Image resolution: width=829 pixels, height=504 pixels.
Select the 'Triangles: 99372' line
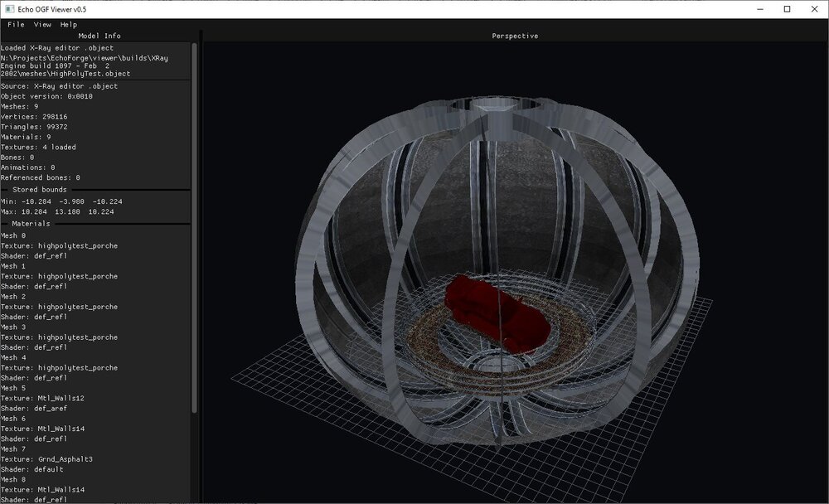coord(34,127)
